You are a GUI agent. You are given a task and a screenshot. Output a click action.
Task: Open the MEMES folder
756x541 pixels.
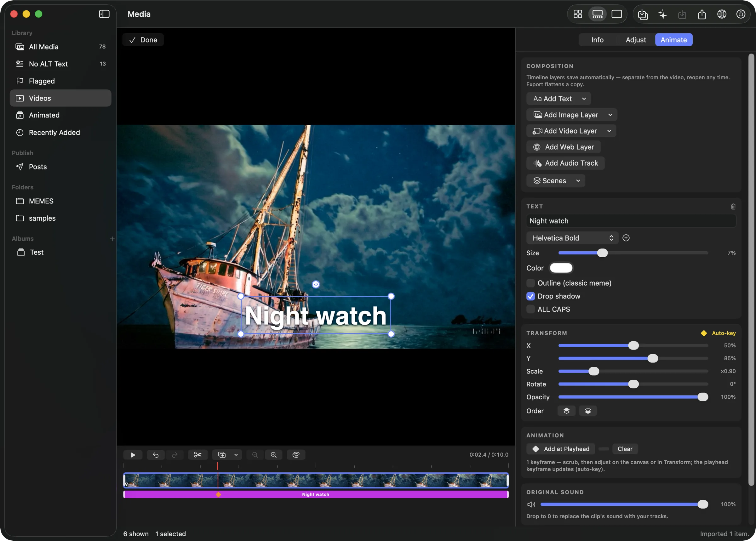point(60,201)
